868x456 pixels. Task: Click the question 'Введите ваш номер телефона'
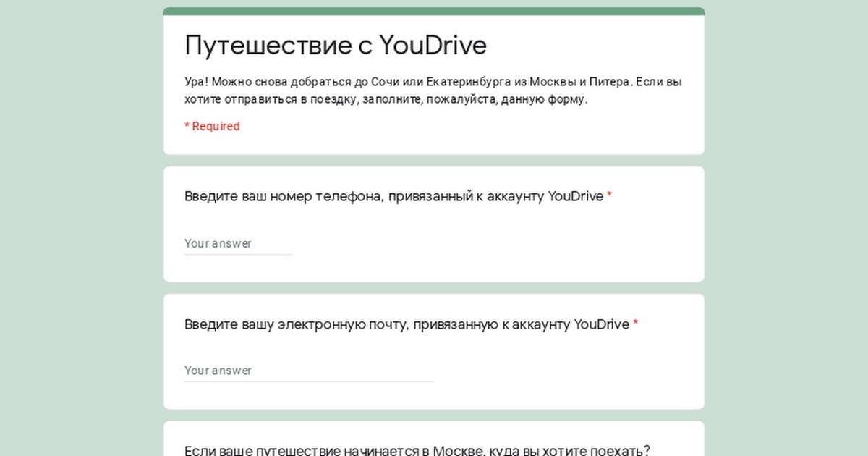(x=398, y=196)
